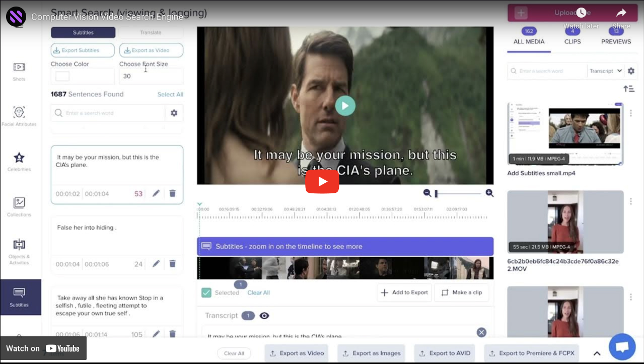Edit the CIA's plane subtitle with pencil icon
The image size is (644, 364).
(156, 193)
